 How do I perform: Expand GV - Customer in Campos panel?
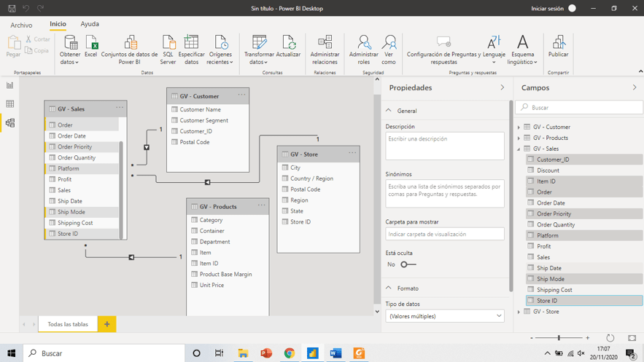click(x=519, y=127)
